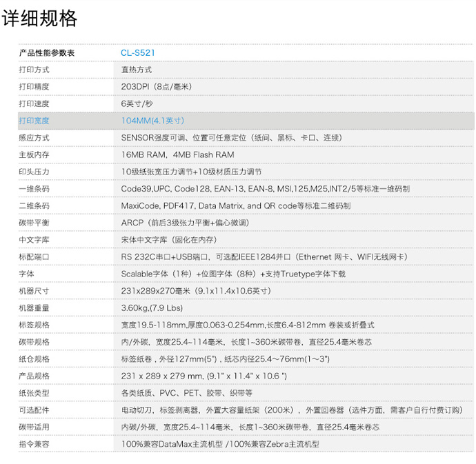476x464 pixels.
Task: Select the 机器重量 3.60kg value
Action: 152,307
